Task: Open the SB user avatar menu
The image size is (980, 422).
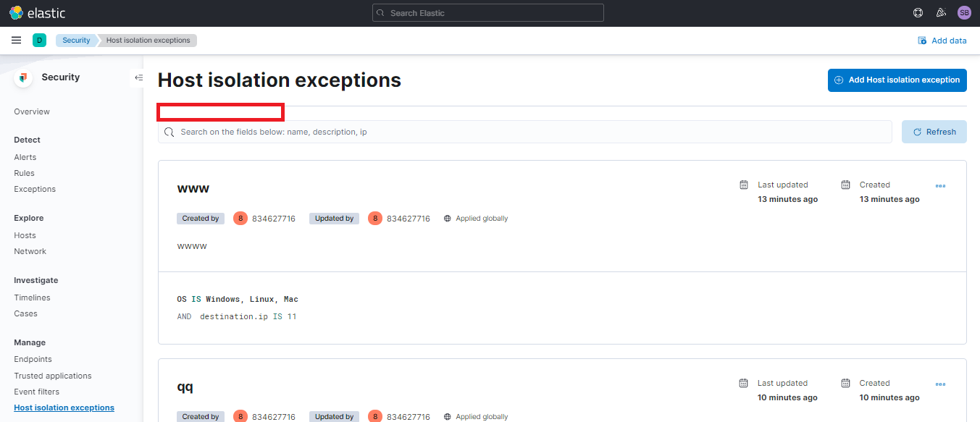Action: [964, 12]
